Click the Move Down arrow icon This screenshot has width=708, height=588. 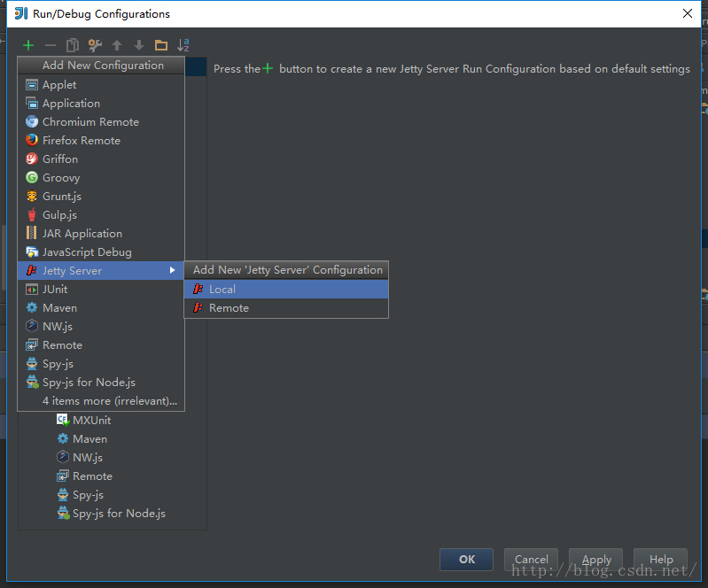pyautogui.click(x=139, y=45)
